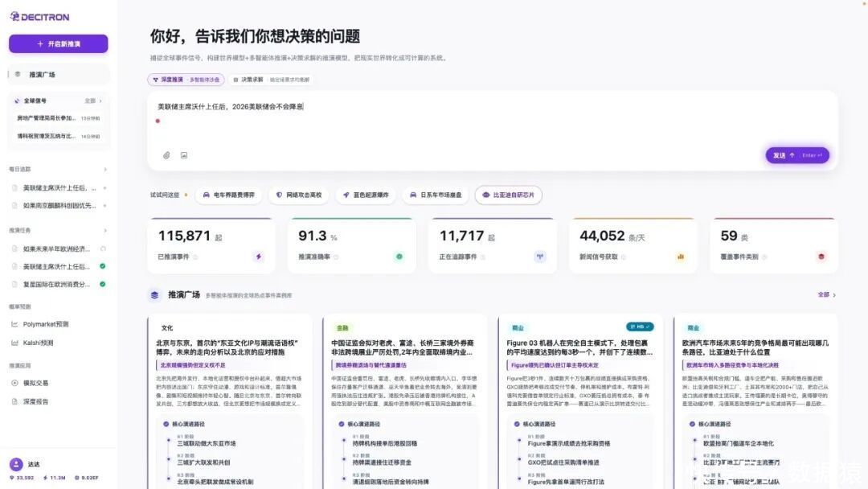Open 推演广场 in the sidebar
The image size is (868, 489).
tap(58, 74)
